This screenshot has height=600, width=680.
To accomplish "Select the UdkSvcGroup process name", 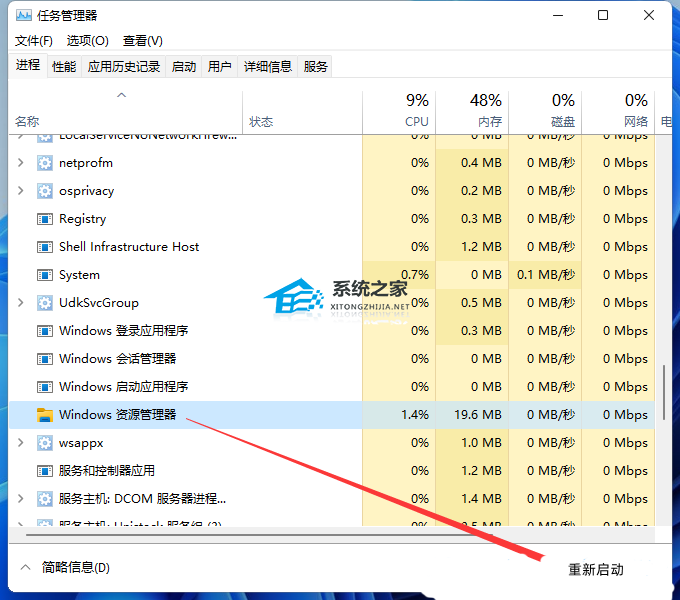I will coord(99,303).
